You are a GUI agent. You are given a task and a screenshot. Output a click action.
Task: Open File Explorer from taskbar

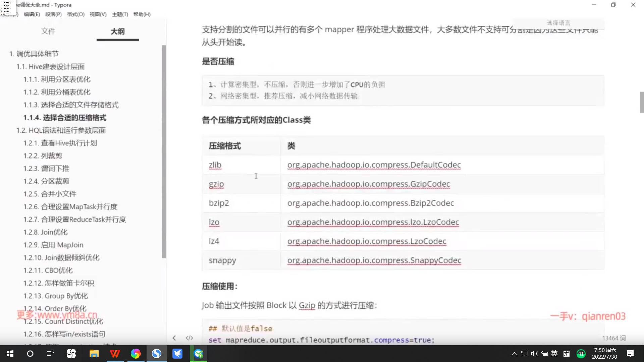(94, 354)
